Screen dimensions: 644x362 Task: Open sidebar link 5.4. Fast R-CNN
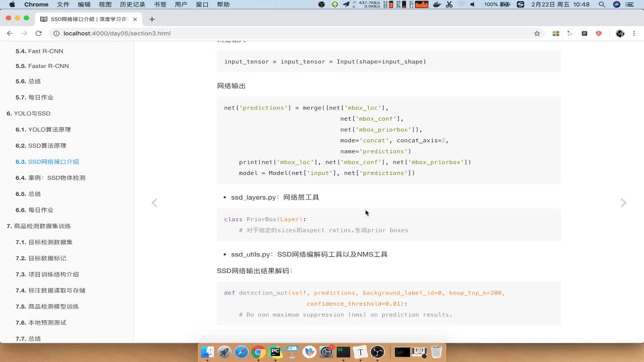tap(39, 51)
